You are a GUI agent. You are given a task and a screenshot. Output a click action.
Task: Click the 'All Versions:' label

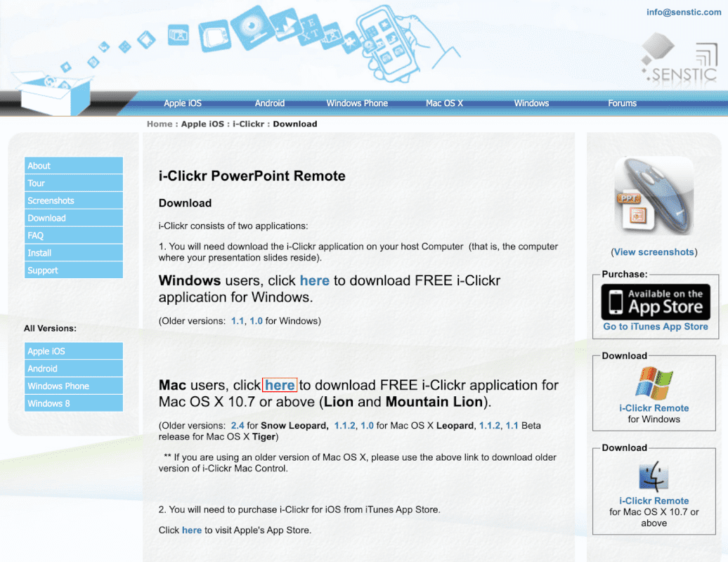(50, 329)
